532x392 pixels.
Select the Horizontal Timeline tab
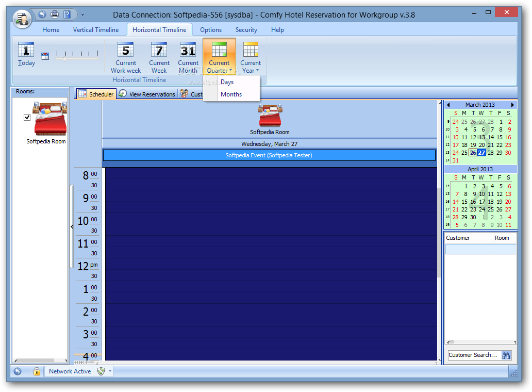(x=159, y=30)
